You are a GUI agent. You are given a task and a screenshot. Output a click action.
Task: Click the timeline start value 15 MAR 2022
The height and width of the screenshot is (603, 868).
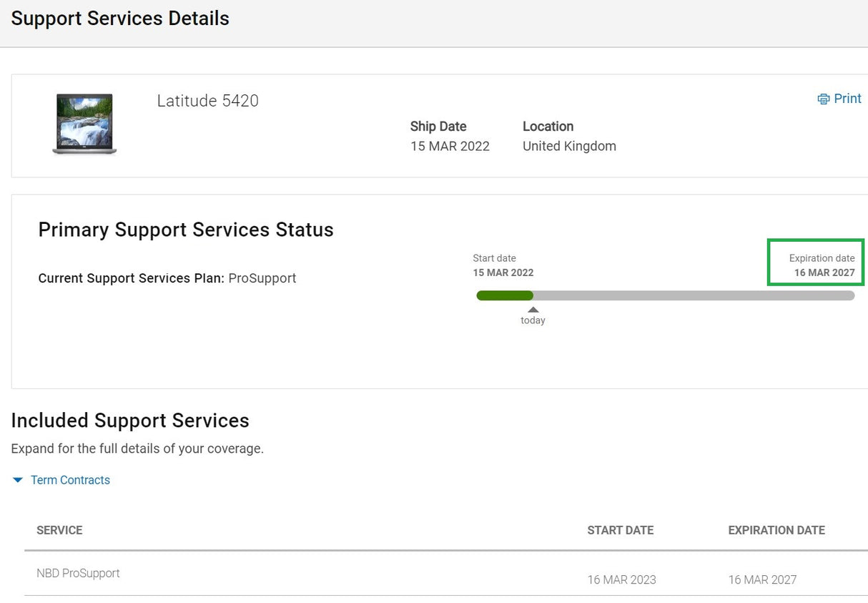coord(503,273)
